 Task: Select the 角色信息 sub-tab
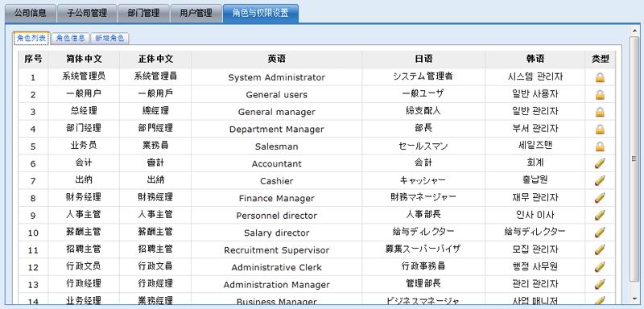click(x=71, y=38)
